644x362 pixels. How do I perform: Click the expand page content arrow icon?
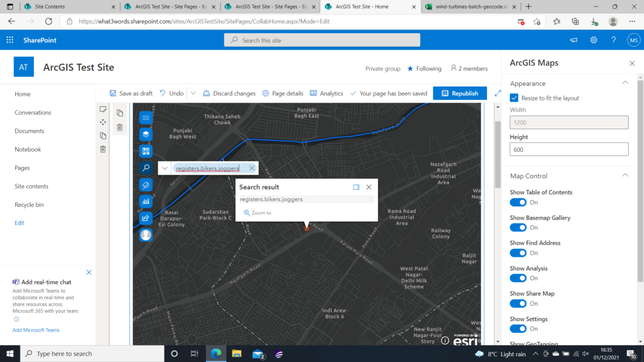[x=498, y=93]
